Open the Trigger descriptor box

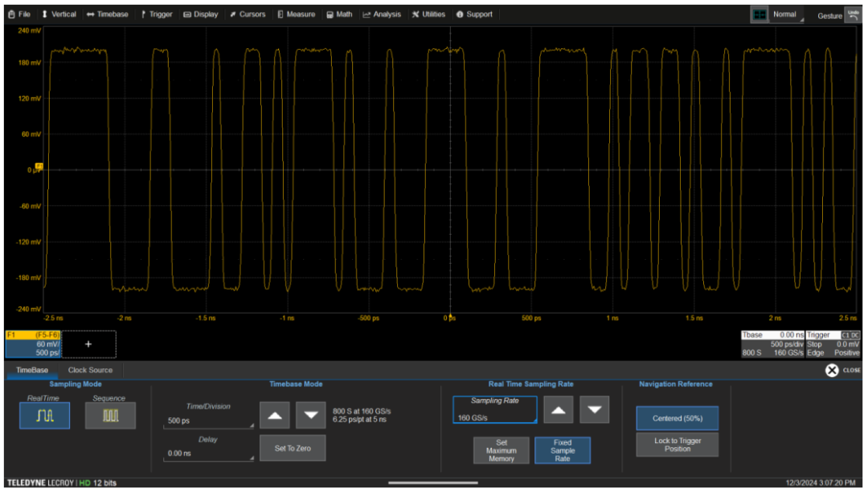[x=833, y=344]
